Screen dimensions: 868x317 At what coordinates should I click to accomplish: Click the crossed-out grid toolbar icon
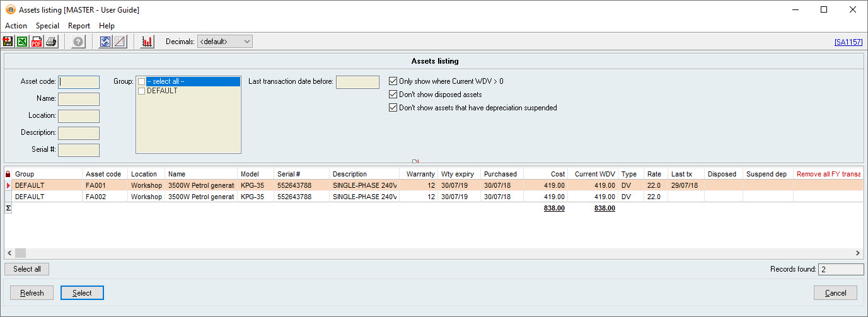pyautogui.click(x=119, y=42)
